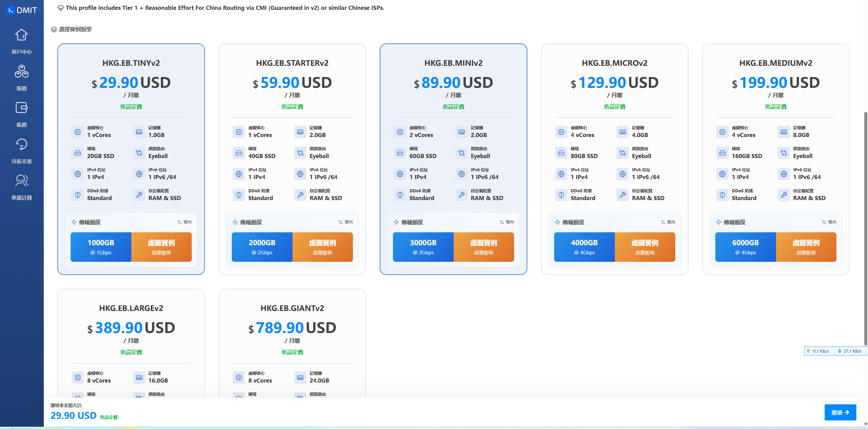The width and height of the screenshot is (868, 429).
Task: Click 免設定費 under HKG.EB.MICROv2 price
Action: coord(615,107)
